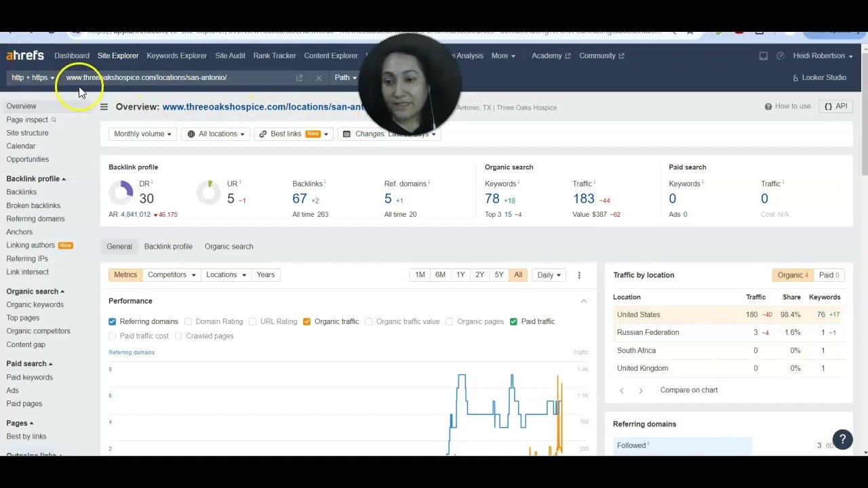868x488 pixels.
Task: Open the http + https protocol dropdown
Action: click(33, 77)
